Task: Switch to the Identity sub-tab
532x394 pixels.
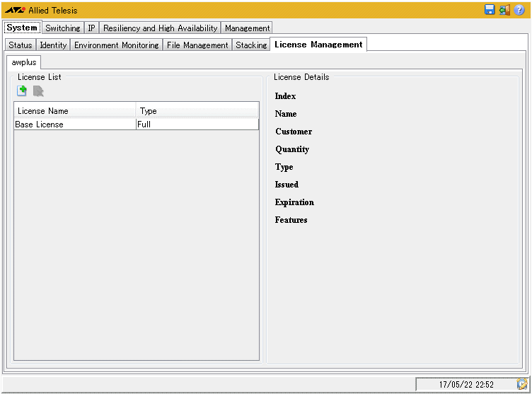Action: pyautogui.click(x=53, y=45)
